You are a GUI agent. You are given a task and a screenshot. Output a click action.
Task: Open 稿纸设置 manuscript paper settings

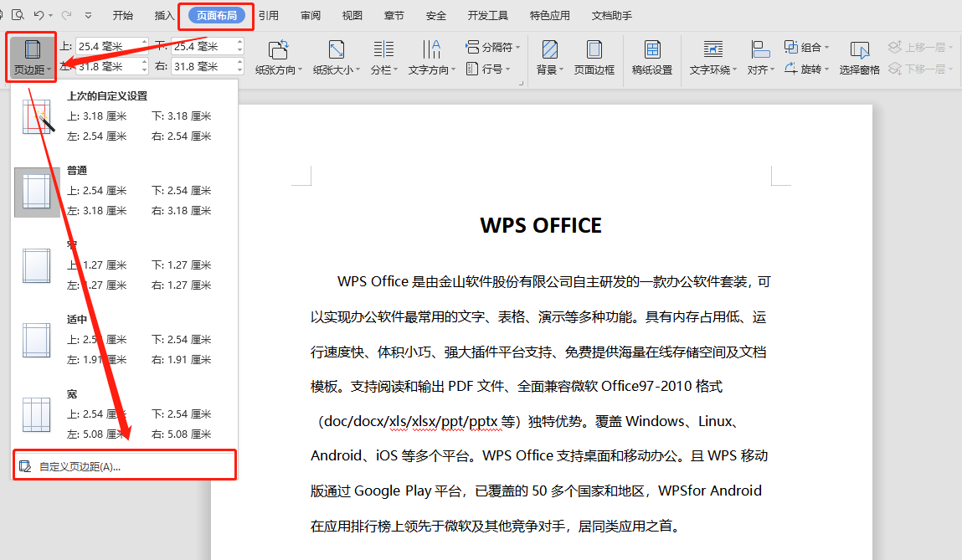click(651, 50)
